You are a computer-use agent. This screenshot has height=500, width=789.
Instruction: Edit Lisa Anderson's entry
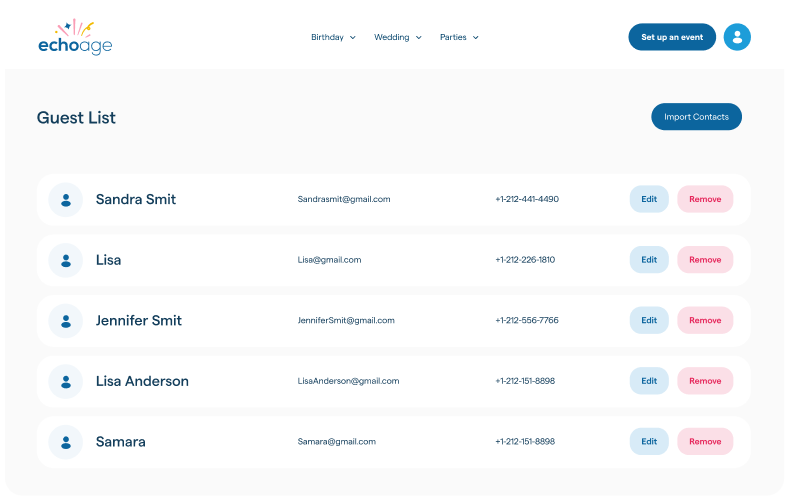(649, 381)
